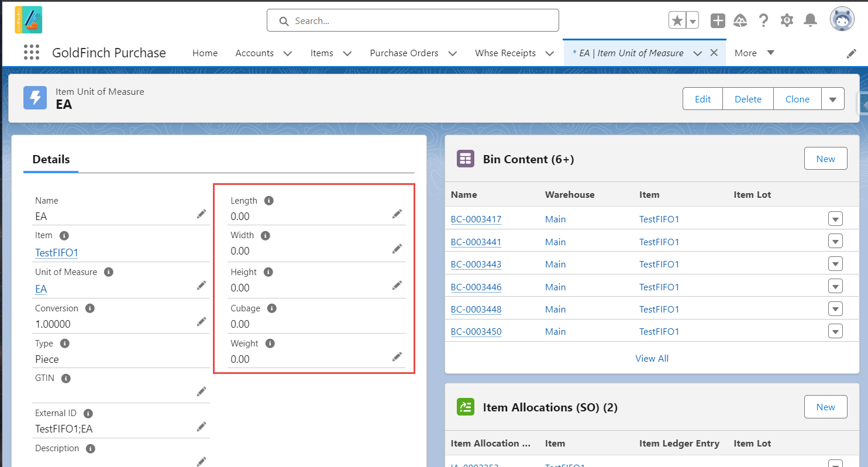
Task: Edit the GTIN field pencil
Action: (x=202, y=391)
